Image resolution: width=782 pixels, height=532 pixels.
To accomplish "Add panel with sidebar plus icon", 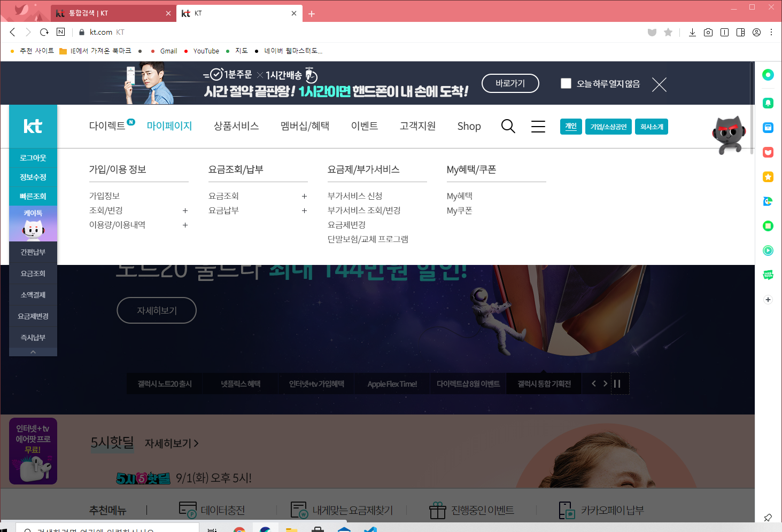I will tap(768, 300).
